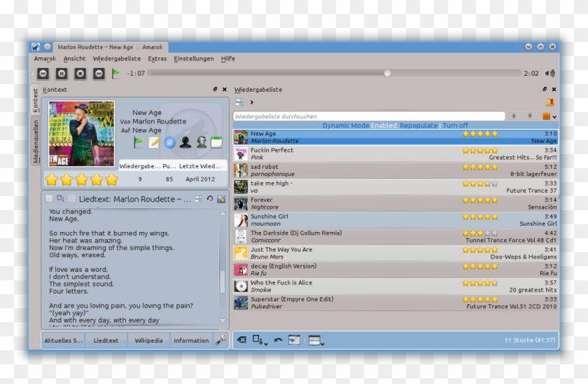588x384 pixels.
Task: Skip to the next track
Action: click(99, 74)
